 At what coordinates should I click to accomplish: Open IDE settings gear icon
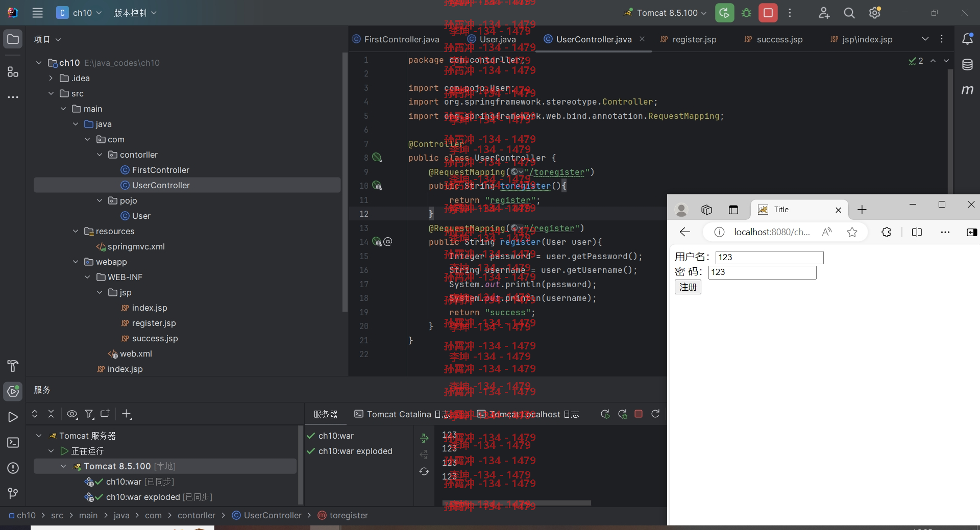tap(875, 13)
